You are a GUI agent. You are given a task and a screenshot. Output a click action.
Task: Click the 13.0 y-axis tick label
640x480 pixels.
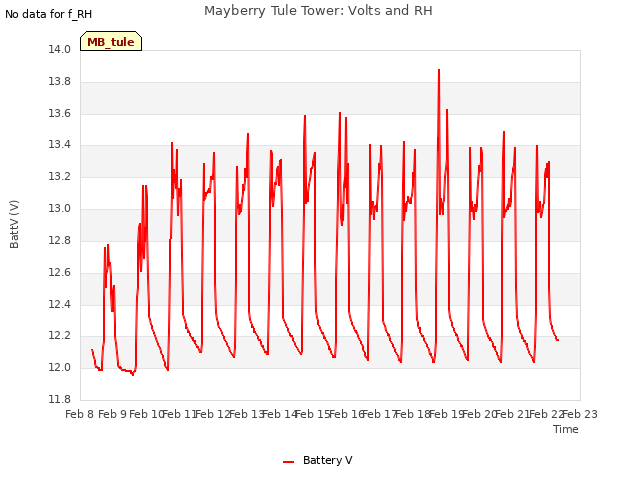click(60, 209)
